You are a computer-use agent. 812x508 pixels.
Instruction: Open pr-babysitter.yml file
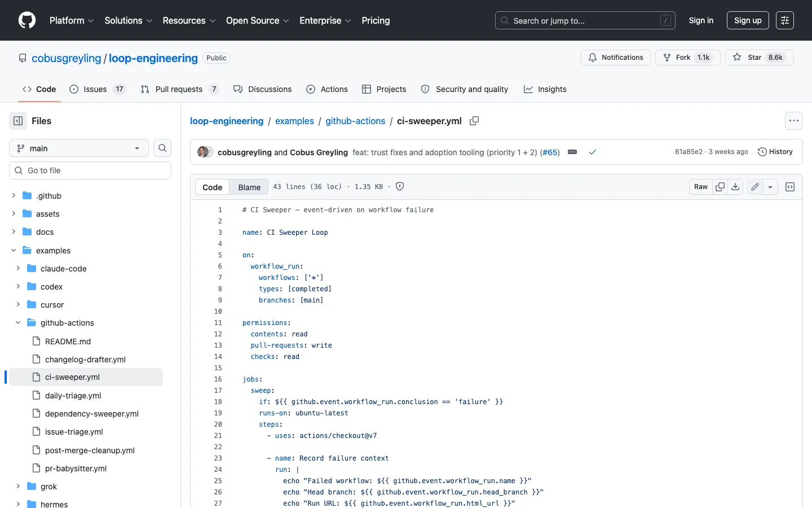click(x=76, y=468)
